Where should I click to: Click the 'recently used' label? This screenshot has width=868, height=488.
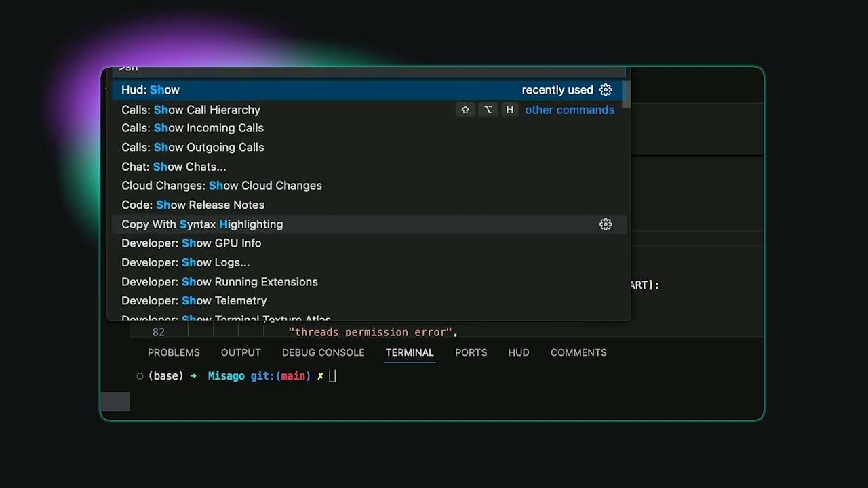(557, 90)
